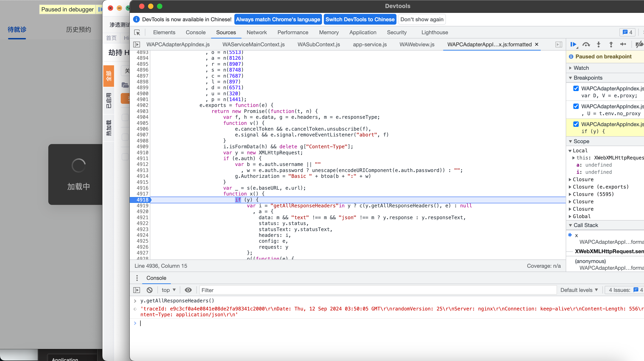The height and width of the screenshot is (361, 644).
Task: Select the 待就诊 tab in mini program
Action: pos(17,30)
